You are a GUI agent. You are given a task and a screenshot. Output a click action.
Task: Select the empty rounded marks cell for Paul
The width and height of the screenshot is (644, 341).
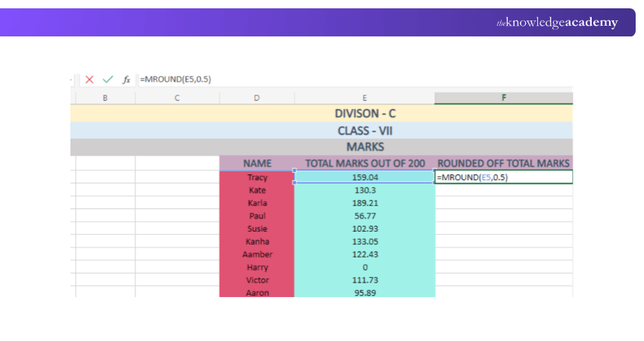point(504,216)
